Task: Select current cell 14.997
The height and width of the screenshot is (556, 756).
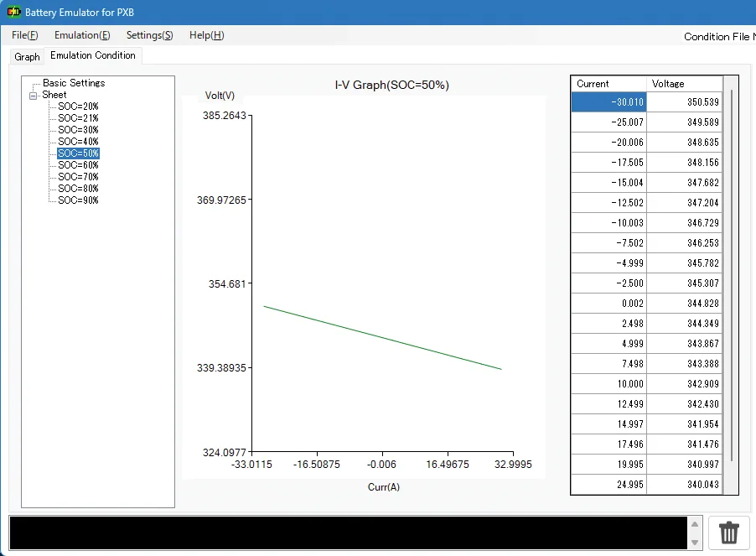Action: 609,423
